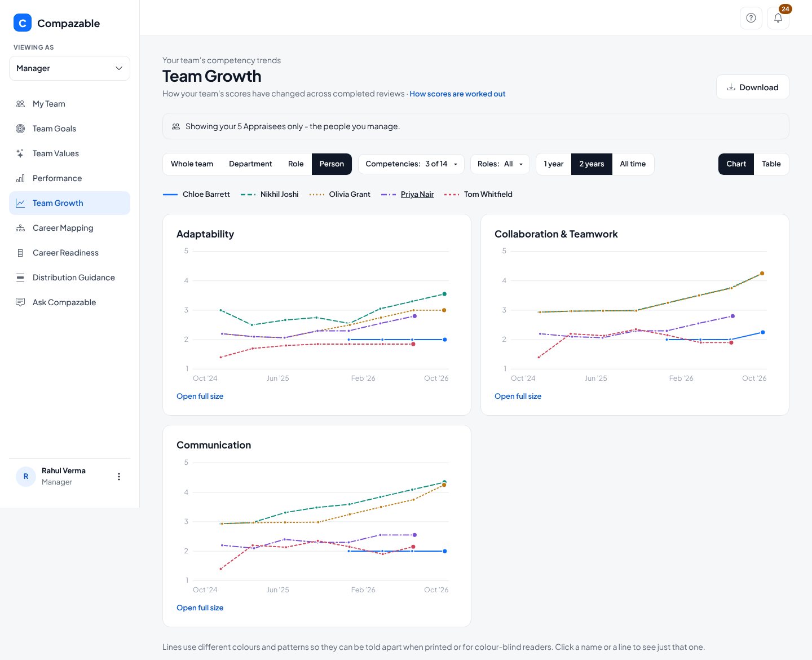Click the Performance bar chart icon

[x=20, y=178]
